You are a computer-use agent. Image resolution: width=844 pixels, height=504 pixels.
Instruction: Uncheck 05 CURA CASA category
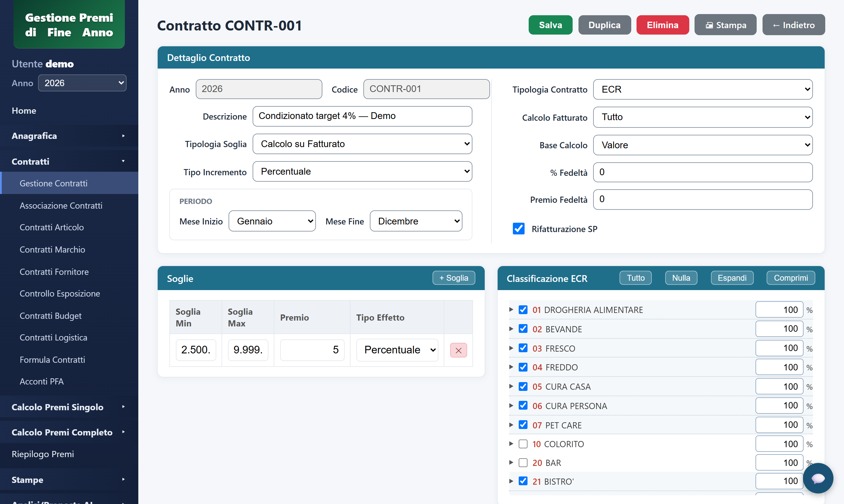click(x=523, y=386)
